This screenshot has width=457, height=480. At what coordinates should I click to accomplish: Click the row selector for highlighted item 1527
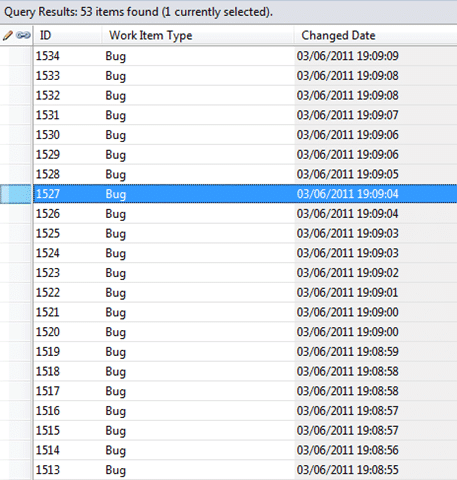[x=16, y=194]
